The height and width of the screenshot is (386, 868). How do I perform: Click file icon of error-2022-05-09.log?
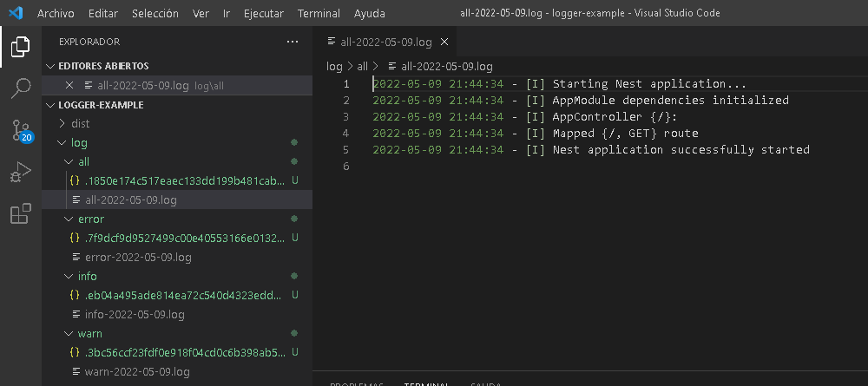(x=76, y=257)
